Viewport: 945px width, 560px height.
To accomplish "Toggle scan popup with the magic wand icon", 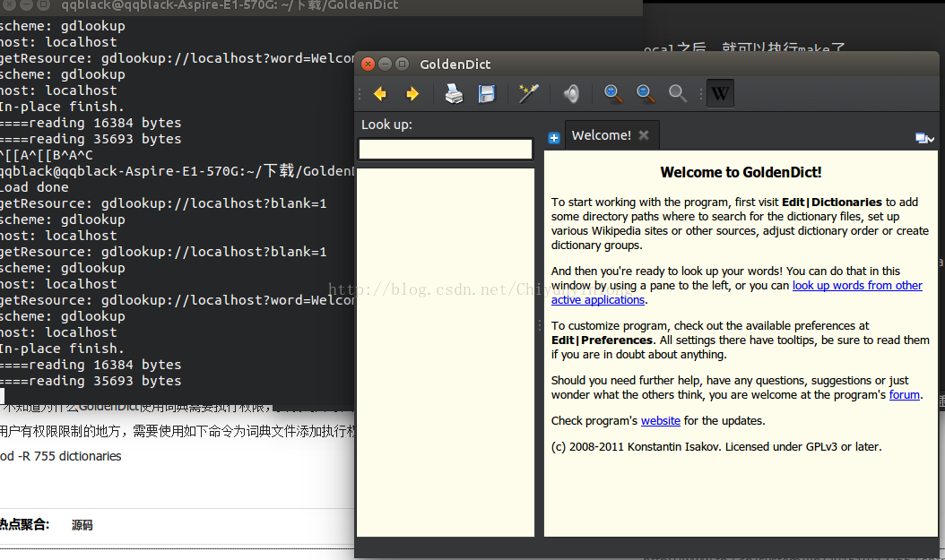I will point(528,94).
